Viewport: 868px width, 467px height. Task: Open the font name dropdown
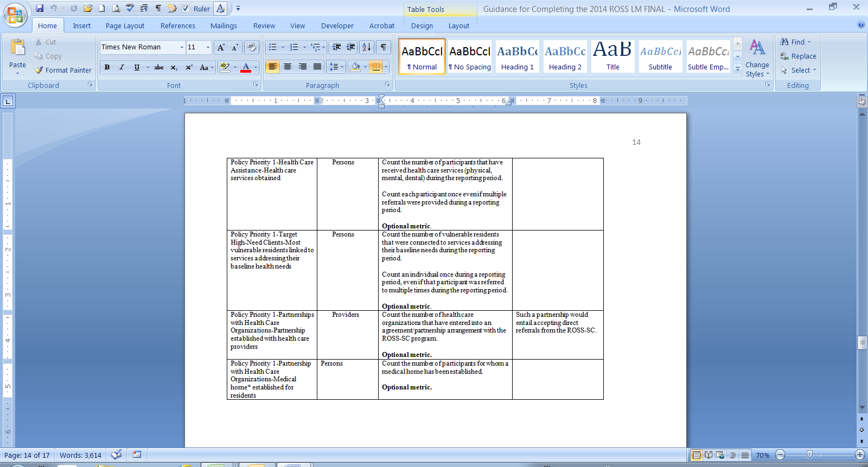[x=182, y=47]
